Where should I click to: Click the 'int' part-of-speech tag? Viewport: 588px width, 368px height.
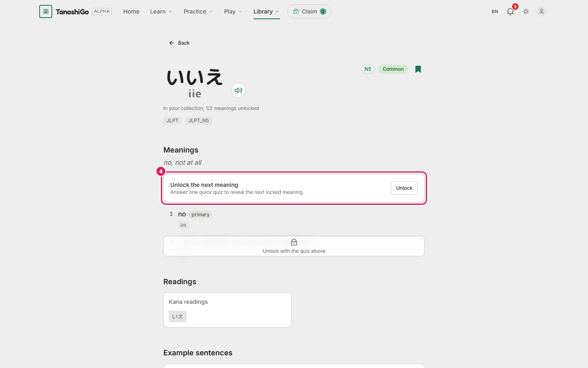pyautogui.click(x=183, y=225)
